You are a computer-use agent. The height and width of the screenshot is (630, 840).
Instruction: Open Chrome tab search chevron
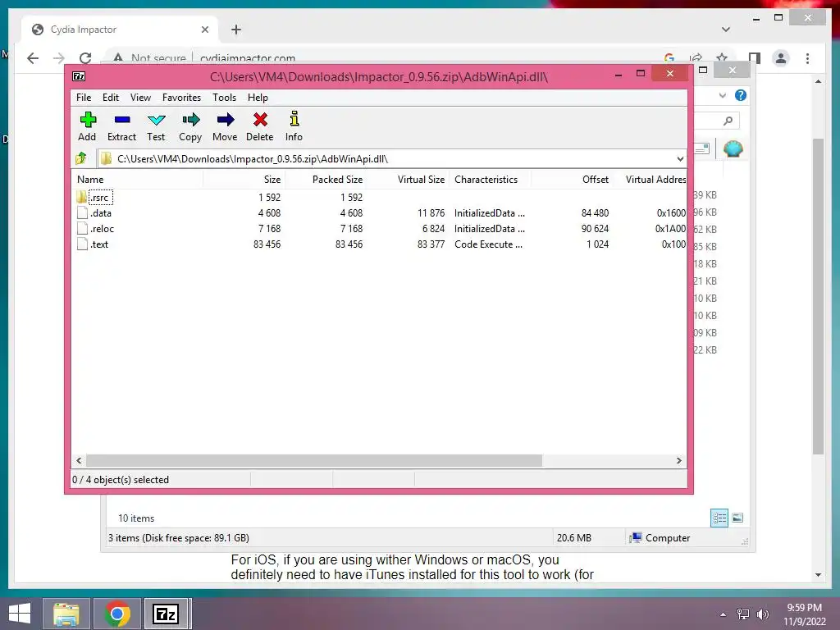click(725, 30)
